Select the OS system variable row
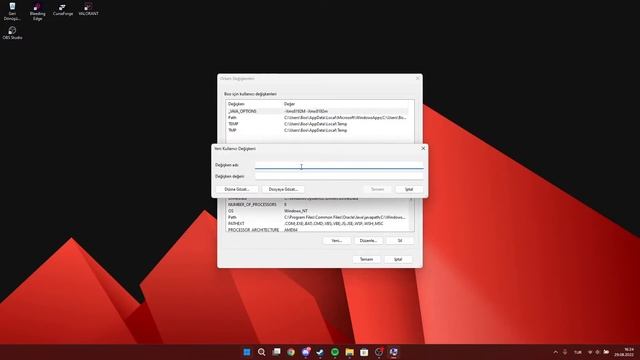640x360 pixels. (x=317, y=211)
